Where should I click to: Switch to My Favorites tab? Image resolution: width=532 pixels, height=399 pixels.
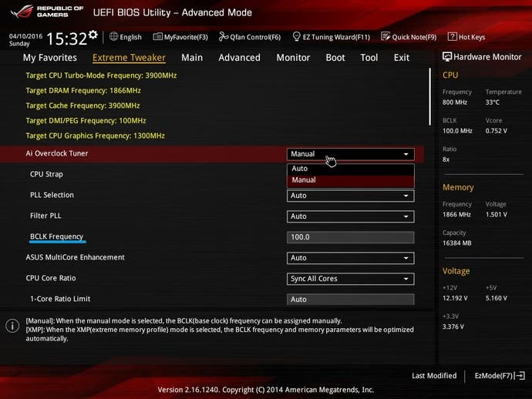pyautogui.click(x=50, y=58)
